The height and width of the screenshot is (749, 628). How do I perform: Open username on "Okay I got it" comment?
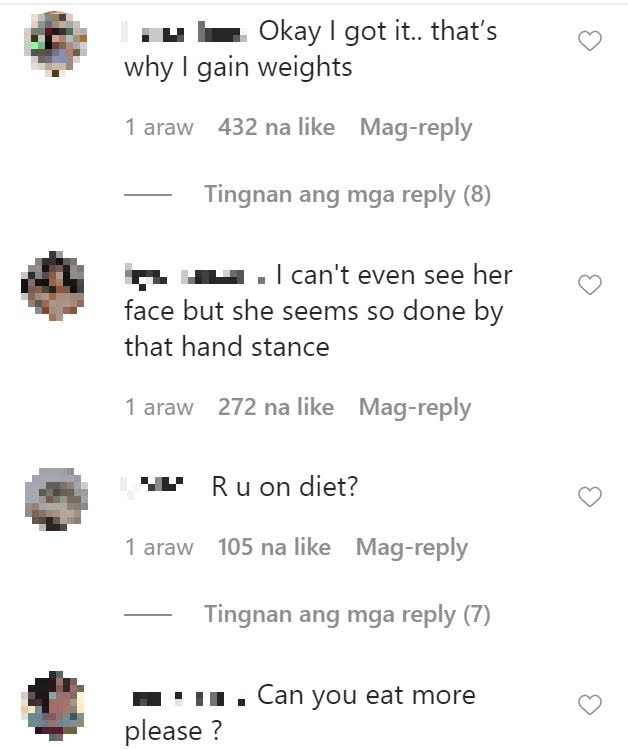(185, 32)
